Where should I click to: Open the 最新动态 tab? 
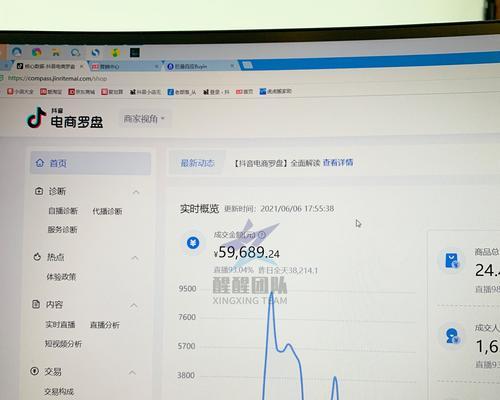[197, 163]
